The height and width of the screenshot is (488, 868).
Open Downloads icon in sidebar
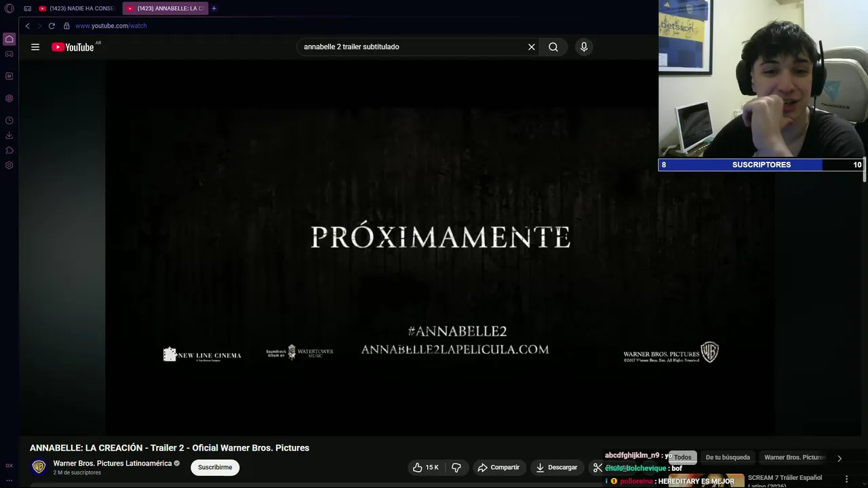point(9,136)
